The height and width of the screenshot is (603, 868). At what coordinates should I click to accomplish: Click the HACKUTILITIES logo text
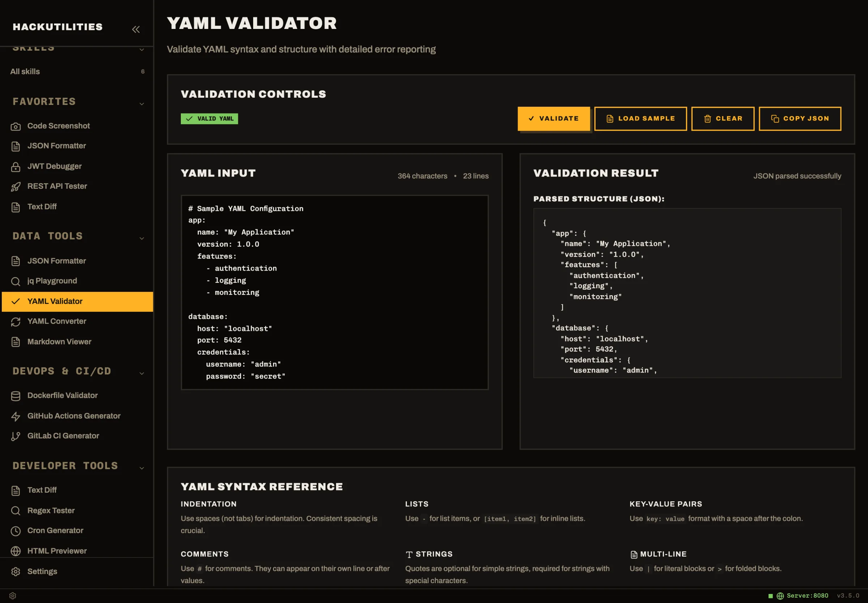pyautogui.click(x=58, y=27)
